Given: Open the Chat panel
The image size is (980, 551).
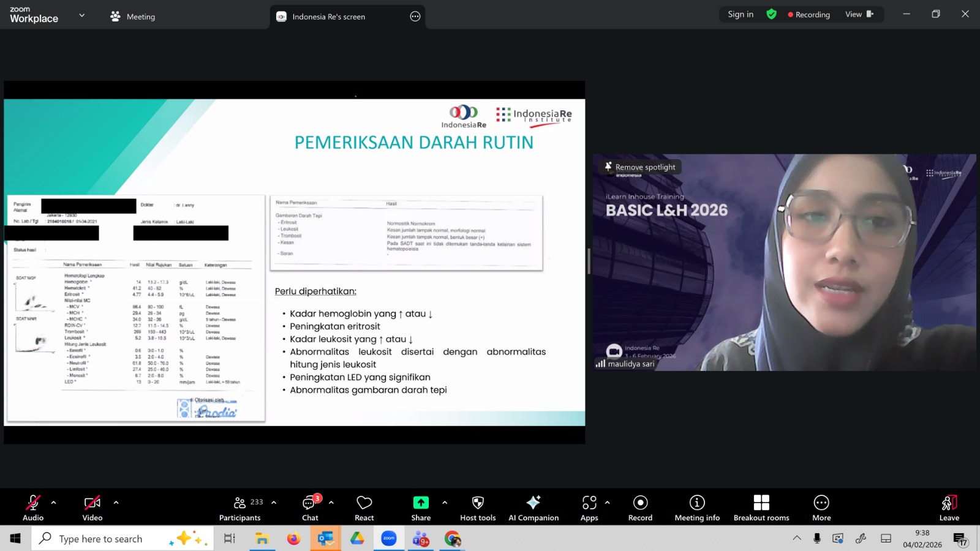Looking at the screenshot, I should tap(311, 508).
